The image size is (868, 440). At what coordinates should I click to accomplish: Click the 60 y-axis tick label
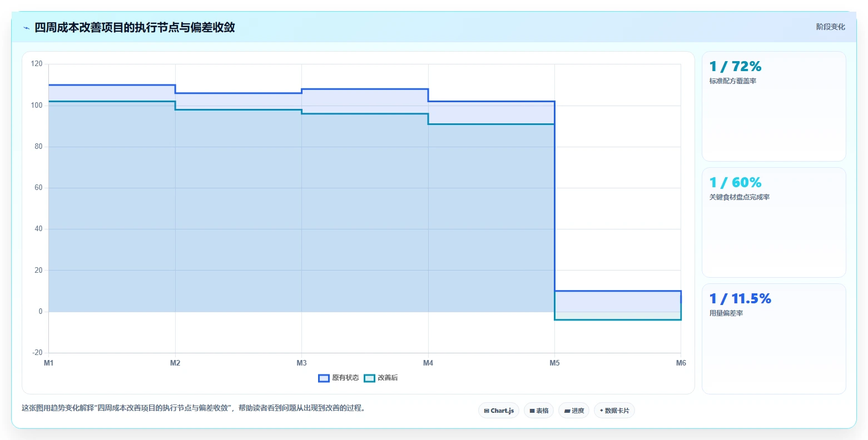pyautogui.click(x=38, y=188)
